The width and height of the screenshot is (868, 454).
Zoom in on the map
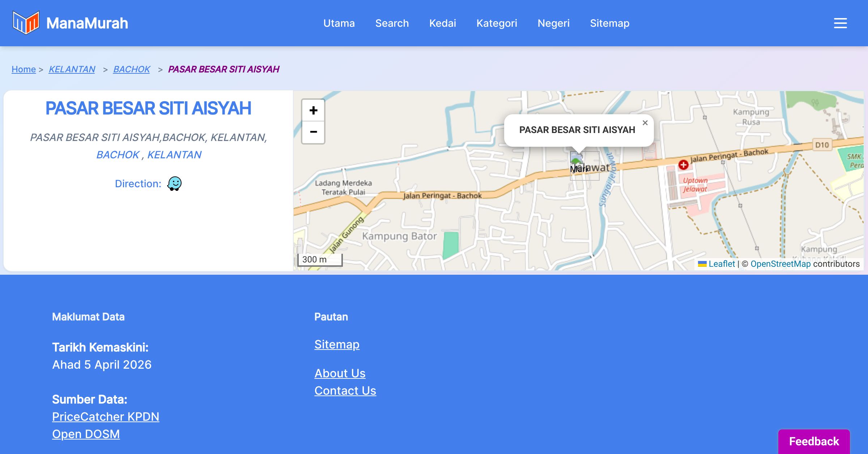313,110
